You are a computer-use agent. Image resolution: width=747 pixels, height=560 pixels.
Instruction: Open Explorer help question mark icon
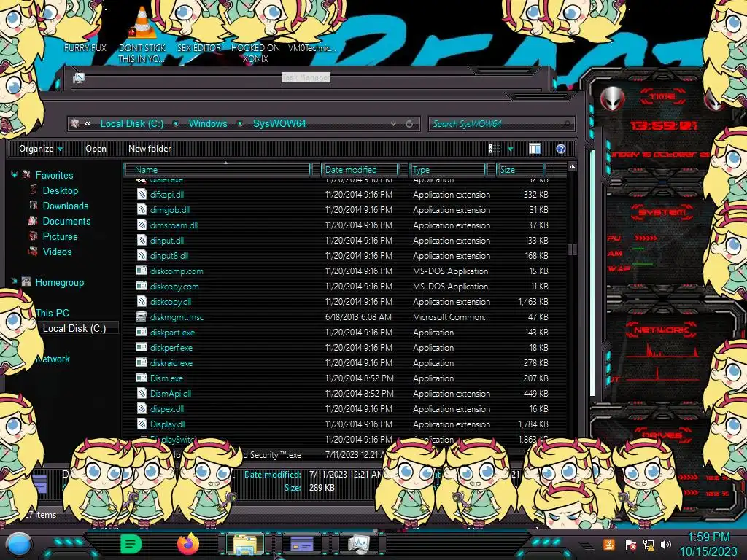[561, 149]
